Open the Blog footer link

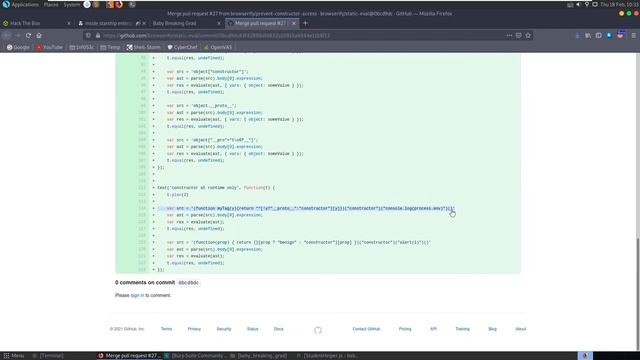[x=493, y=329]
